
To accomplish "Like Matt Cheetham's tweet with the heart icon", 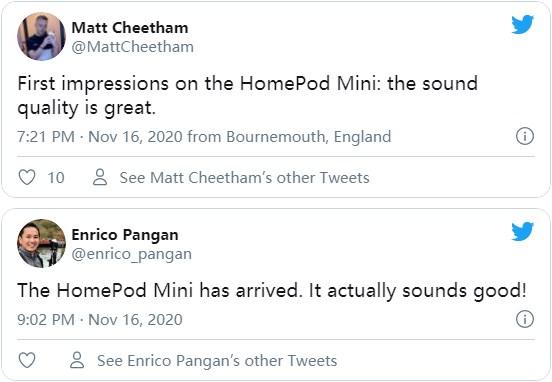I will (27, 177).
